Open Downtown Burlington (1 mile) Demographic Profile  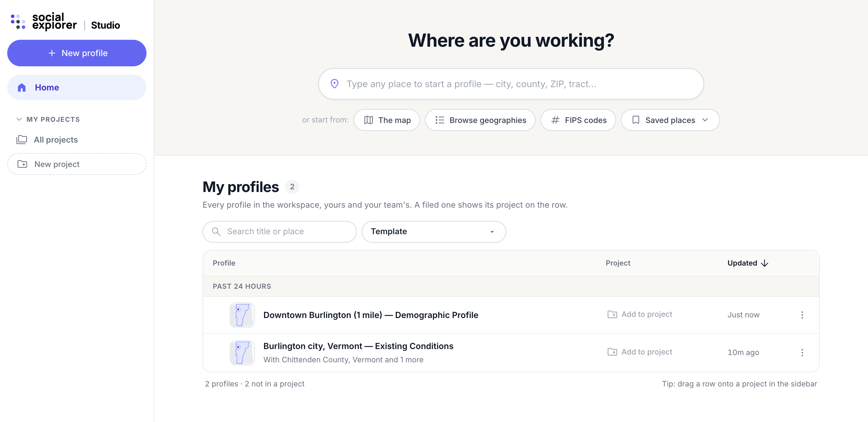pos(371,315)
